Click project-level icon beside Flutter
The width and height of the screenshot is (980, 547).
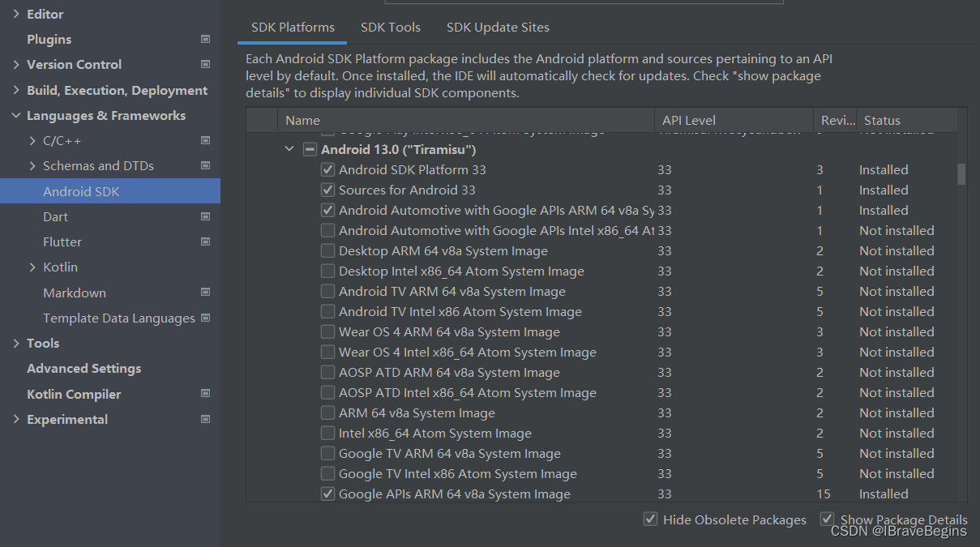pyautogui.click(x=205, y=242)
